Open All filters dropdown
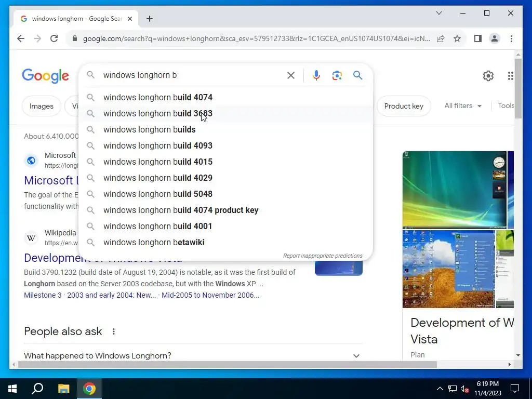 click(463, 106)
